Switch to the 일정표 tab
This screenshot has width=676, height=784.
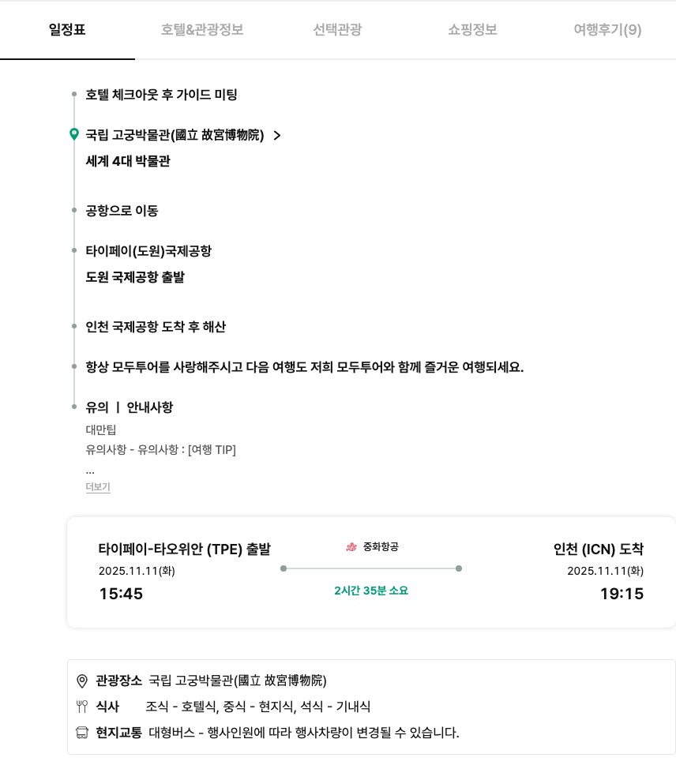click(67, 30)
